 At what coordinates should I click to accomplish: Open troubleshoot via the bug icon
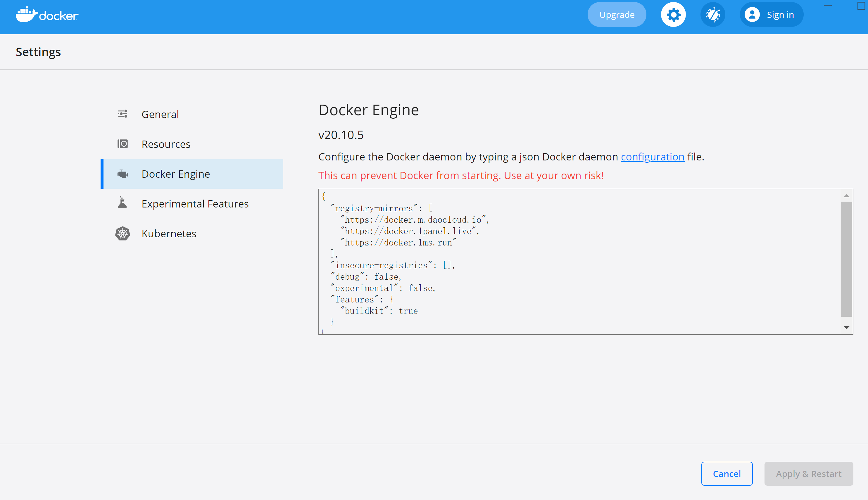(x=713, y=15)
